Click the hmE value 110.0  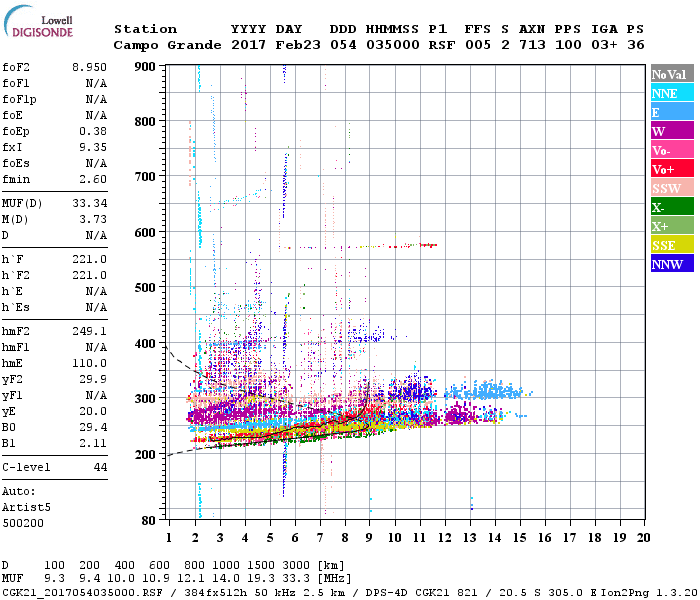pos(89,363)
